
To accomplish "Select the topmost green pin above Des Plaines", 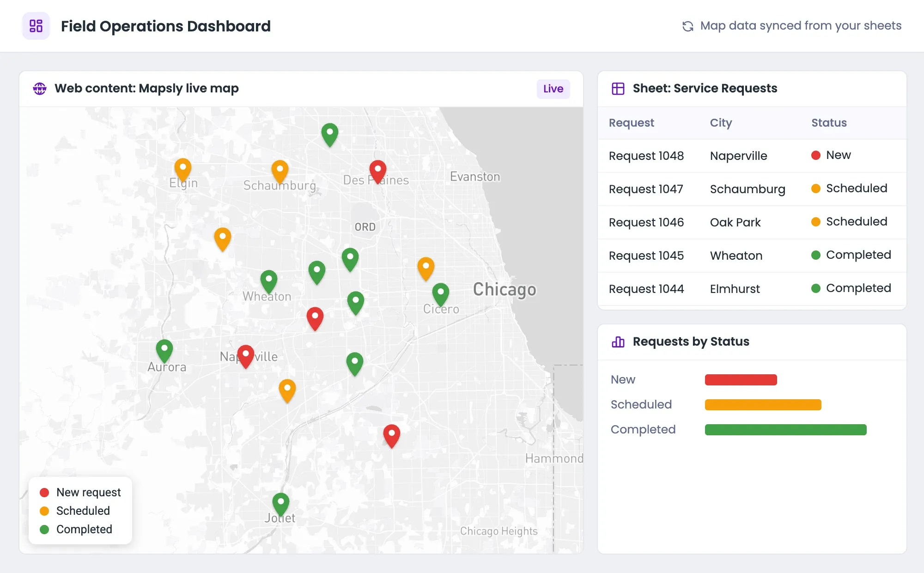I will click(330, 135).
